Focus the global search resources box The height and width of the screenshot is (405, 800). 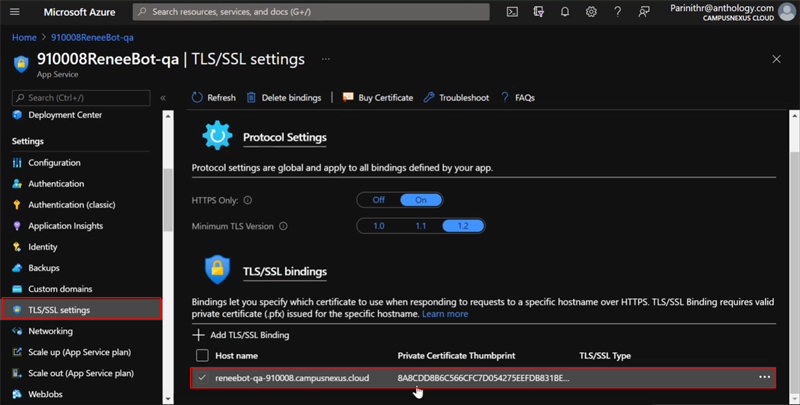pyautogui.click(x=311, y=12)
